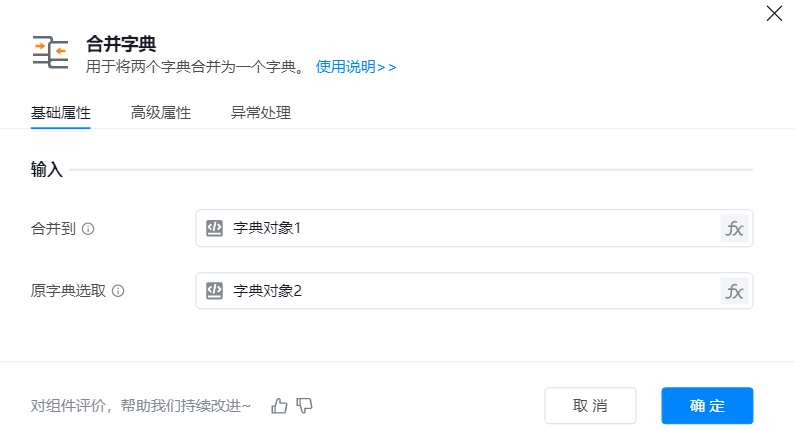Viewport: 795px width, 430px height.
Task: Click variable icon in 字典对象2 field
Action: [x=214, y=291]
